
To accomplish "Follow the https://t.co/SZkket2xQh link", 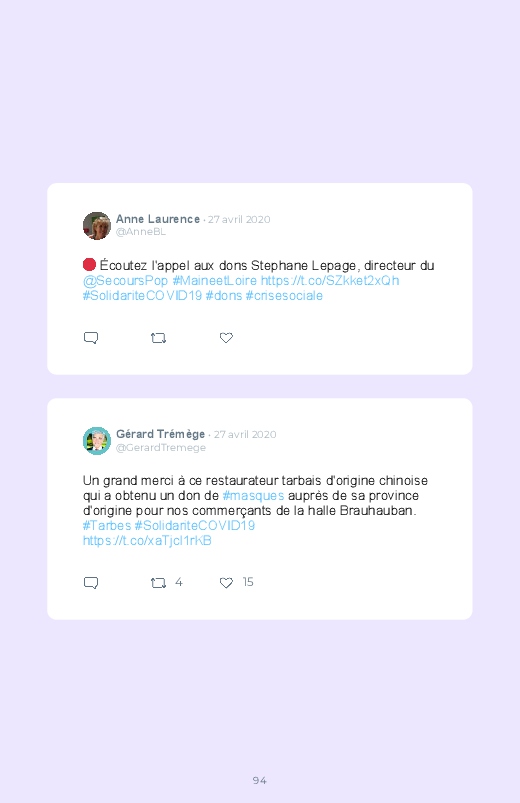I will [x=330, y=281].
